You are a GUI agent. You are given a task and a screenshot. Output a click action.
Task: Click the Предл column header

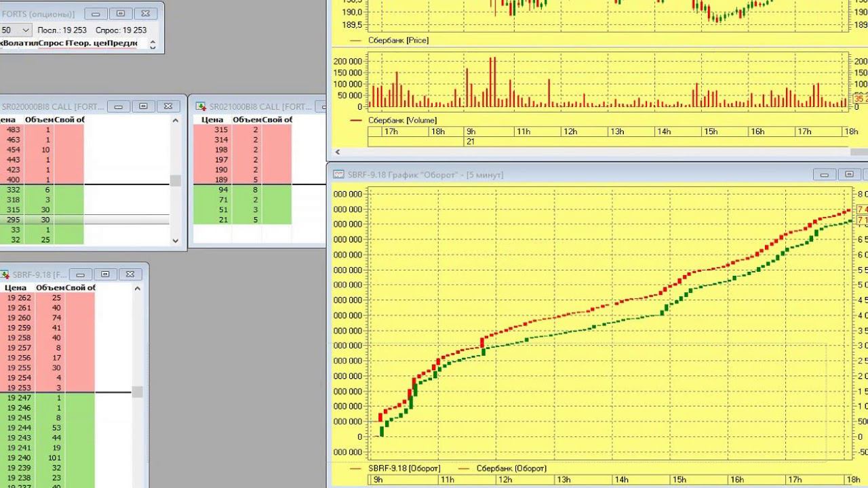pyautogui.click(x=122, y=43)
